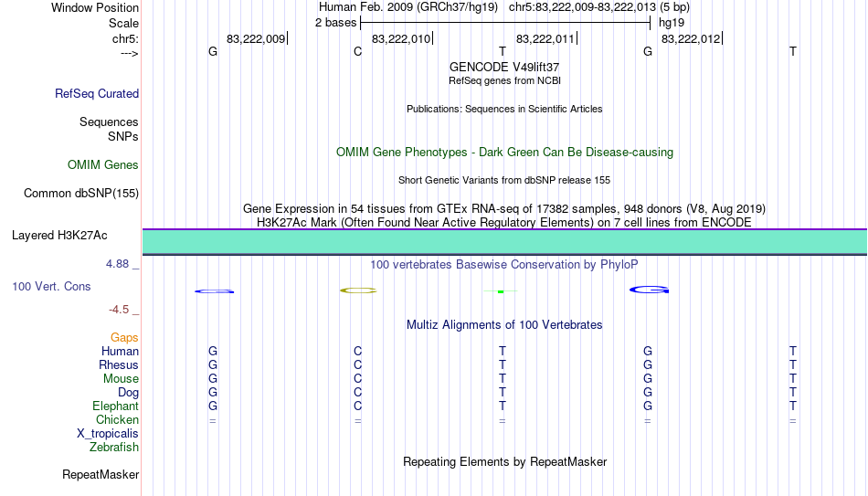Screen dimensions: 868x496
Task: Click 100 vertebrates Basewise Conservation title
Action: 504,265
